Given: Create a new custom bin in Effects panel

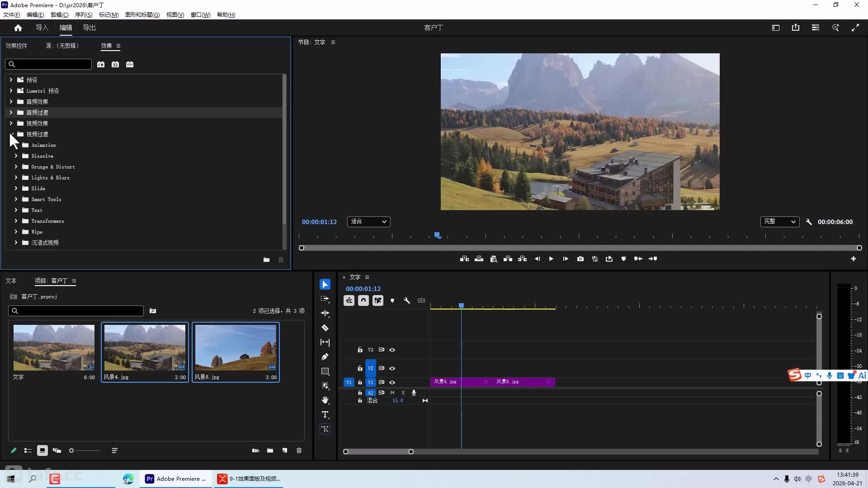Looking at the screenshot, I should point(267,260).
